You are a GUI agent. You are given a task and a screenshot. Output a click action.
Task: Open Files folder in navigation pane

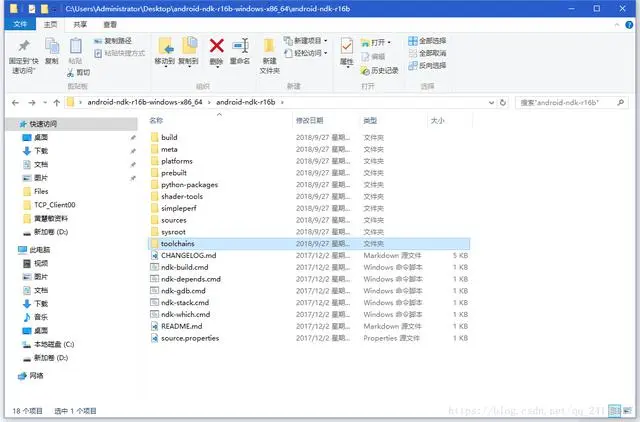tap(41, 191)
